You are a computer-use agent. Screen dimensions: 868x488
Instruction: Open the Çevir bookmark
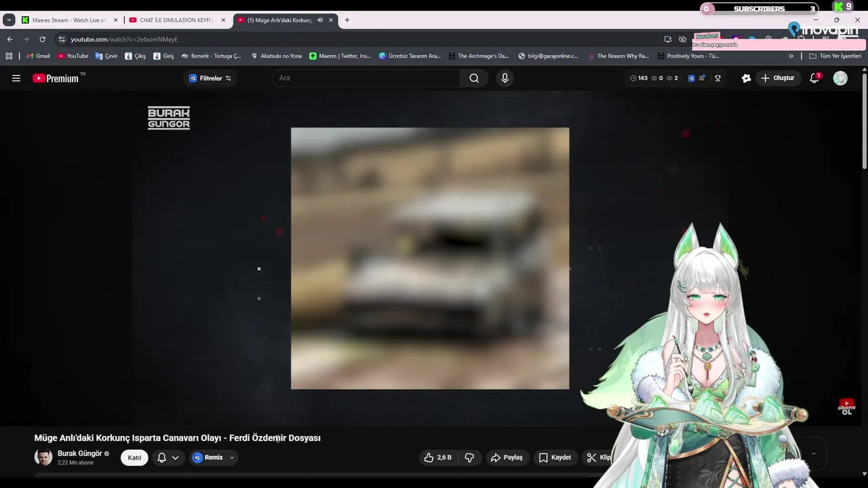[106, 56]
